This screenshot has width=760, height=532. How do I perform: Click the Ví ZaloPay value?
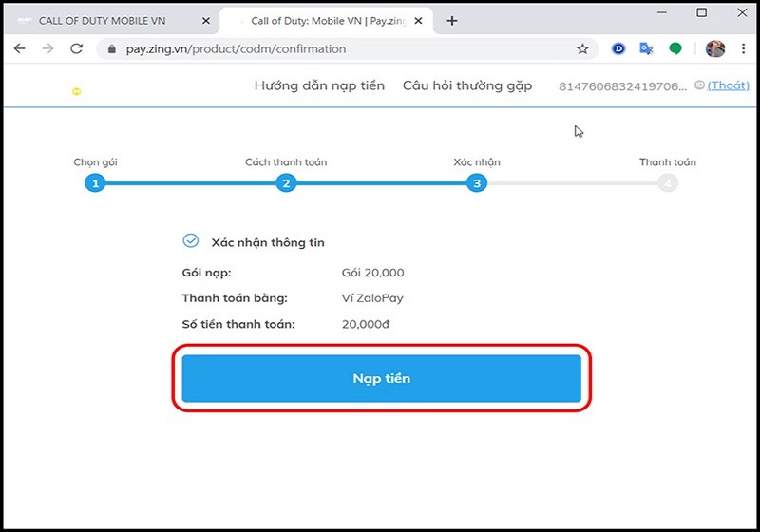coord(372,298)
